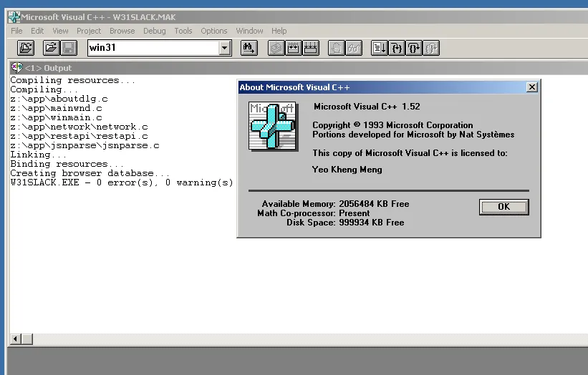Click the Step Into braces icon
Screen dimensions: 588x375
[x=397, y=48]
